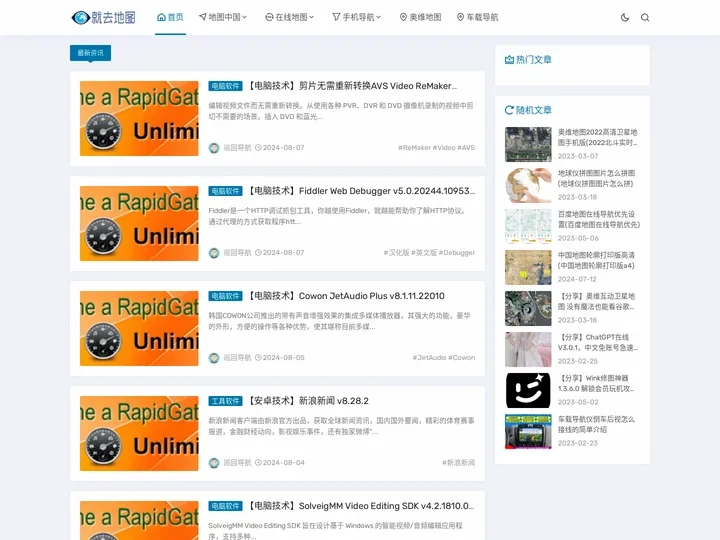Click 中国地图轮廓 thumbnail in sidebar
Screen dimensions: 720x540
pos(528,268)
